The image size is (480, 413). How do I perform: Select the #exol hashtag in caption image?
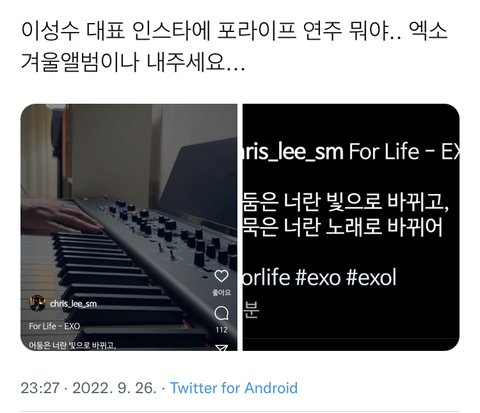pos(372,278)
